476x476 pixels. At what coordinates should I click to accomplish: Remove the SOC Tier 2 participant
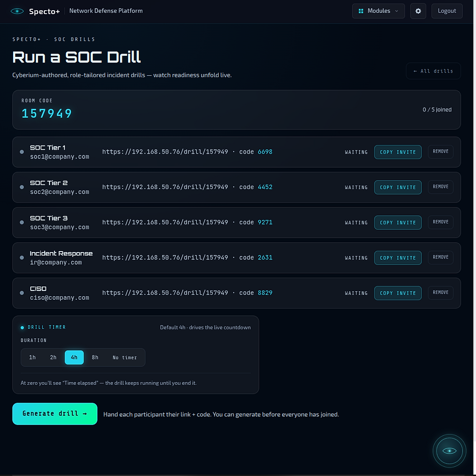[x=441, y=187]
